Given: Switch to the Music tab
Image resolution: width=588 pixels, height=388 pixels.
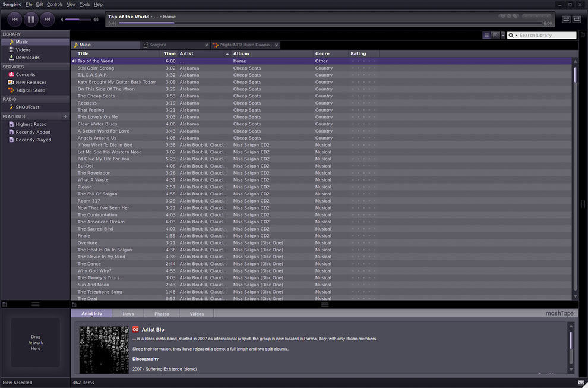Looking at the screenshot, I should coord(106,45).
